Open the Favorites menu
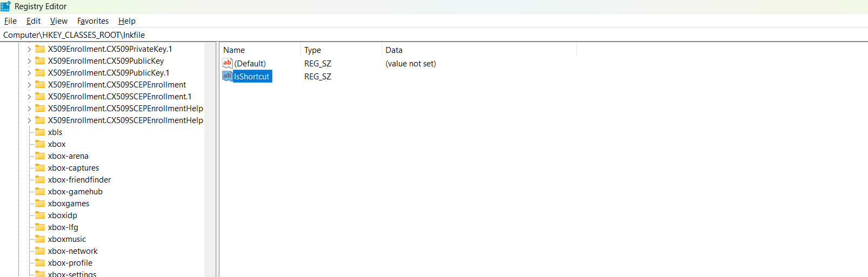This screenshot has width=868, height=277. click(93, 21)
